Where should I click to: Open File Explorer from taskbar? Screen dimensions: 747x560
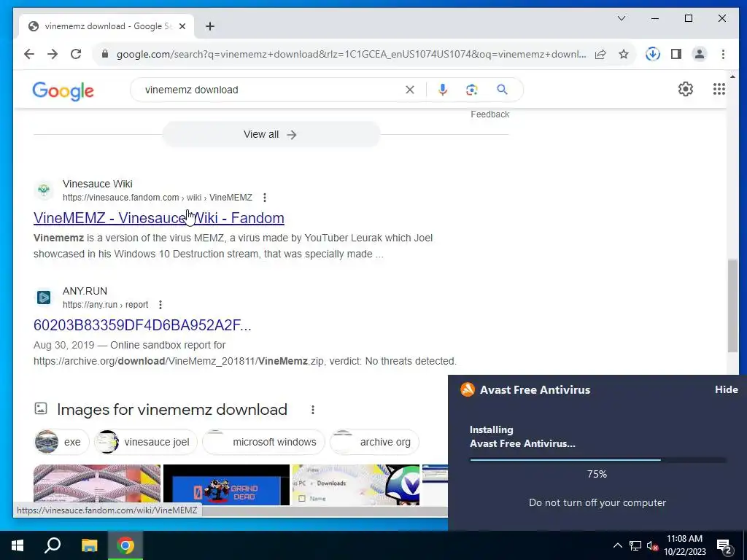pos(89,545)
